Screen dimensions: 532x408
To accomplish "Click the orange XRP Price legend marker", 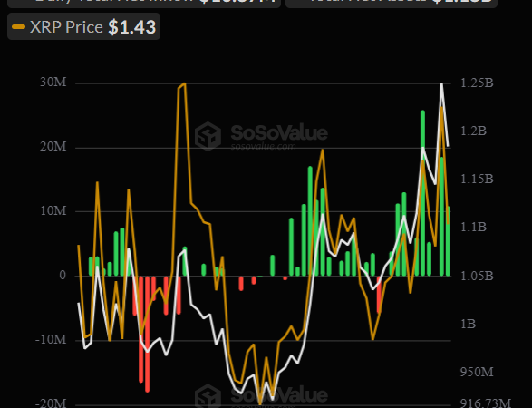I will click(x=18, y=27).
